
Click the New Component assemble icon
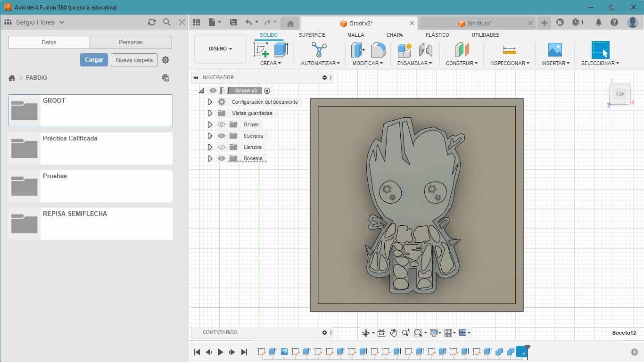click(405, 50)
